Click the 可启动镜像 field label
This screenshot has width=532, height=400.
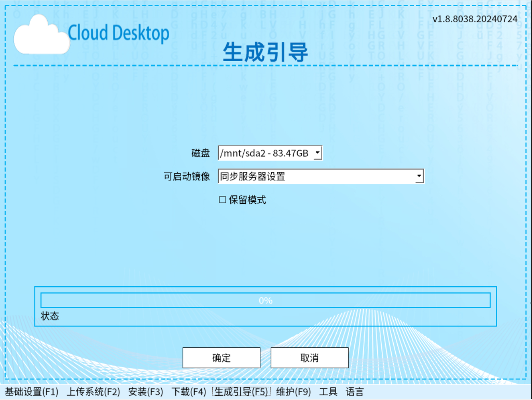(187, 177)
